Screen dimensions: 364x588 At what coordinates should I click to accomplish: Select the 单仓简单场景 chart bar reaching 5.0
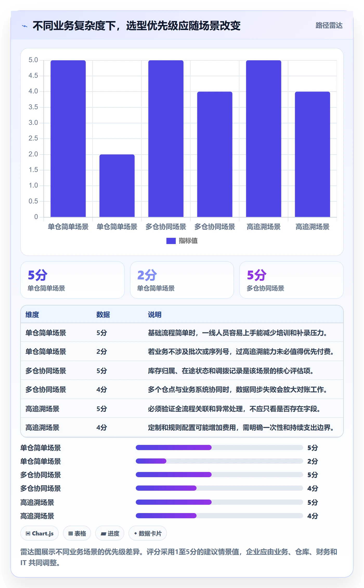[x=68, y=138]
